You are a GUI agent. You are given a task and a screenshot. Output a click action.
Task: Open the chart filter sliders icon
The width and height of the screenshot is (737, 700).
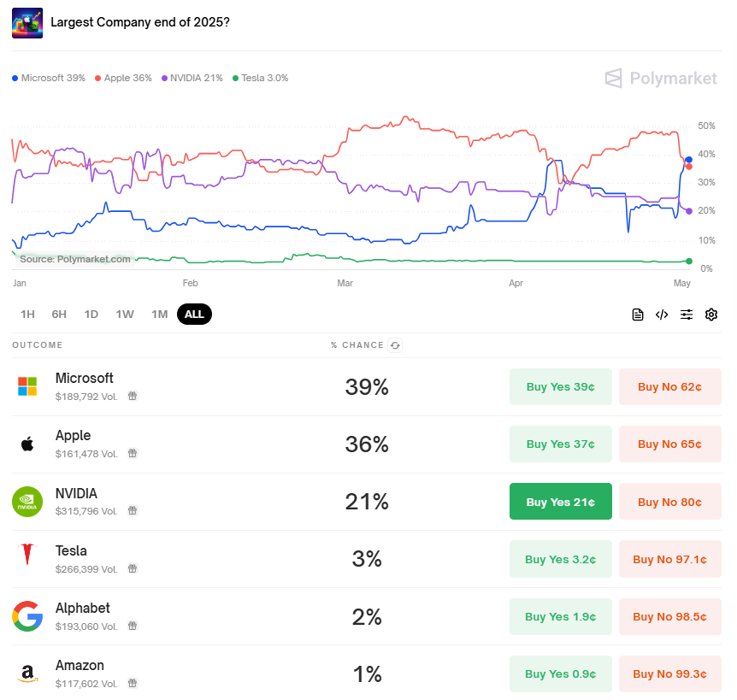(x=687, y=315)
